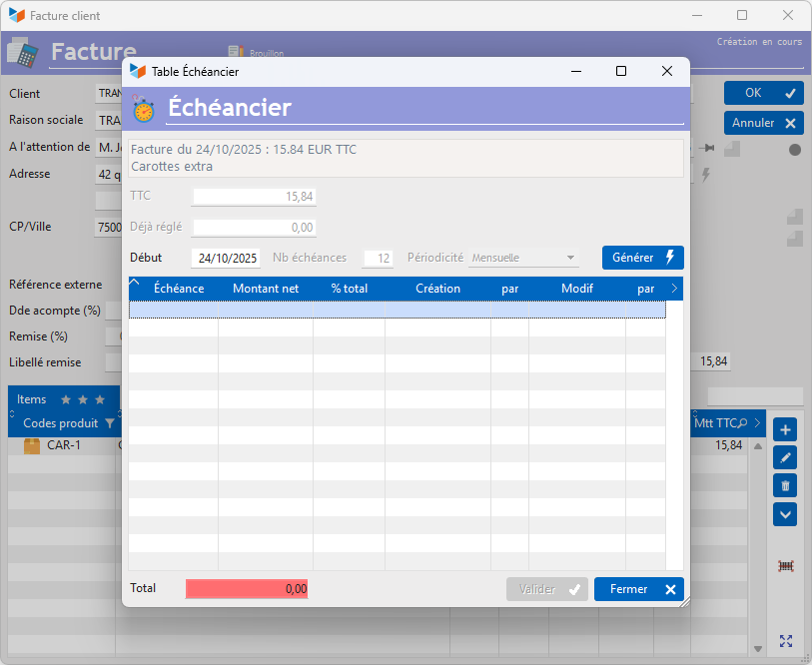Add a new item with the plus icon

pos(785,430)
